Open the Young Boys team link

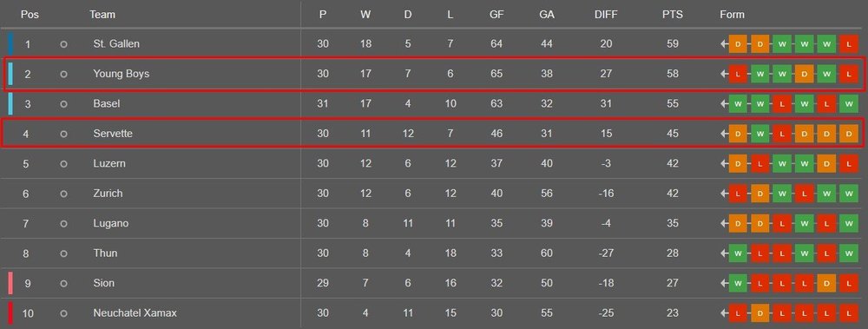pyautogui.click(x=122, y=74)
